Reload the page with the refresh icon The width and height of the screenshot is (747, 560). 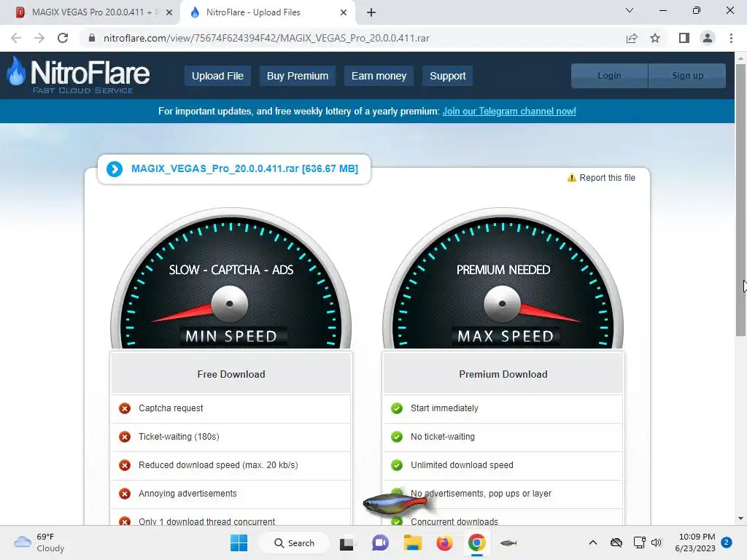click(x=63, y=38)
